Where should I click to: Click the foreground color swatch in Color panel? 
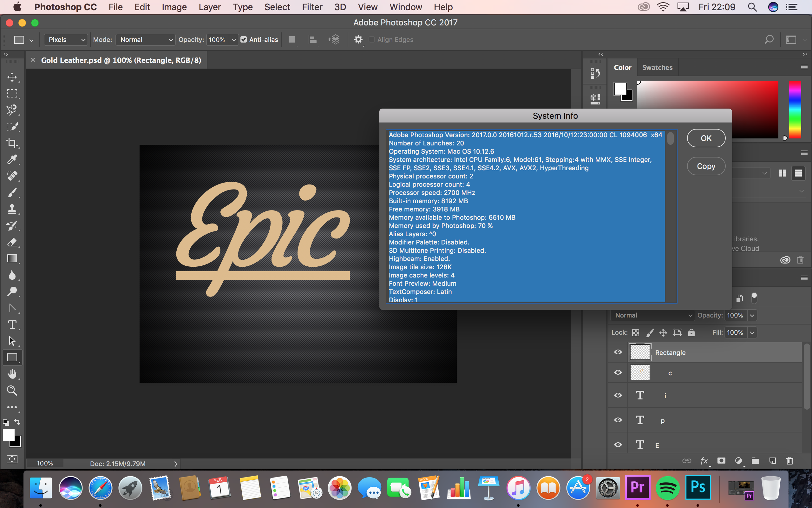point(620,89)
